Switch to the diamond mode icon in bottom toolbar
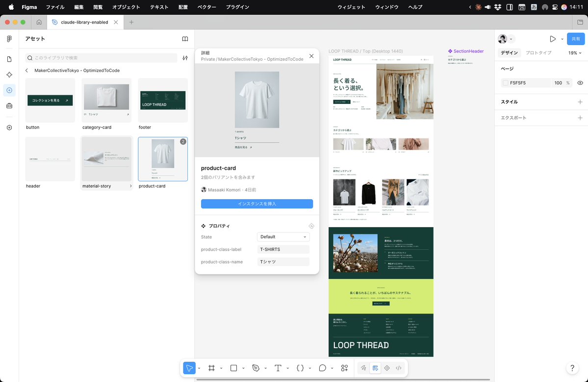 tap(387, 368)
